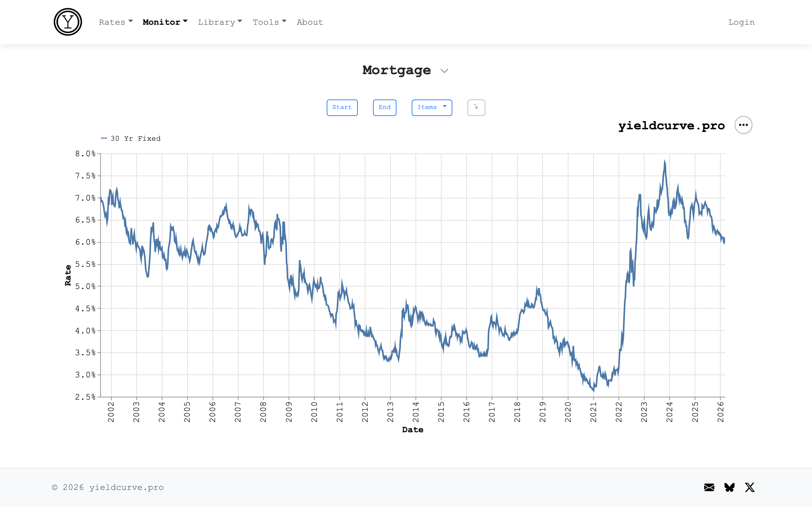The width and height of the screenshot is (812, 507).
Task: Expand the Mortgage title chevron
Action: click(x=444, y=71)
